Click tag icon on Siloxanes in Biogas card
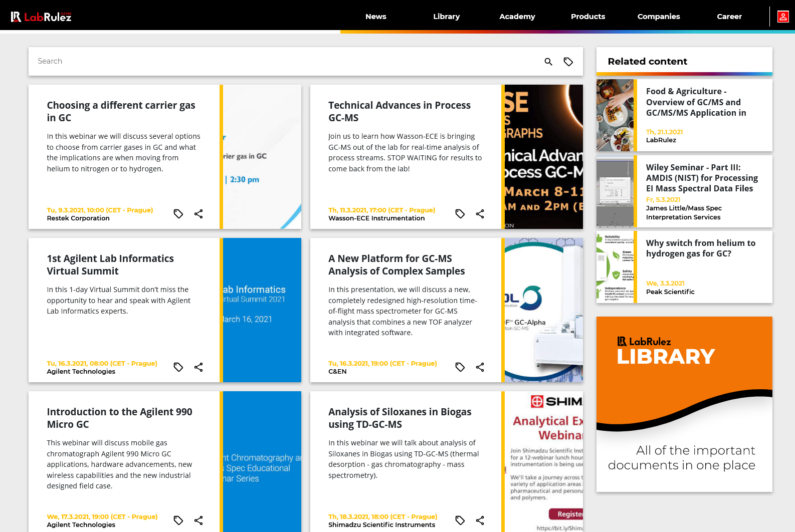 click(x=460, y=520)
